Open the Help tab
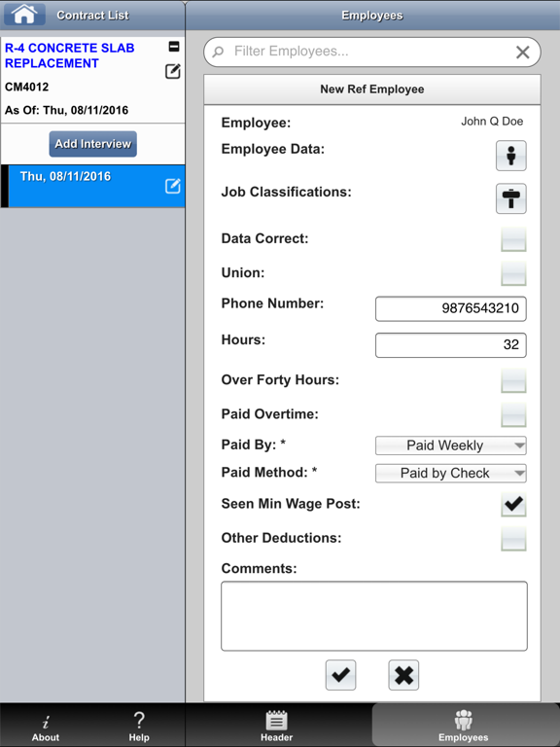560x747 pixels. tap(139, 726)
